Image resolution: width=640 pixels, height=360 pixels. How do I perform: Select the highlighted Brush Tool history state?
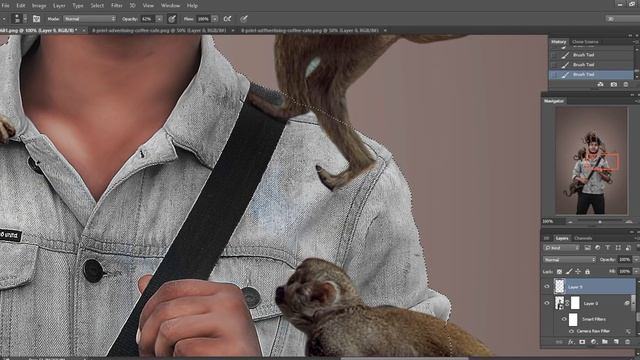(x=591, y=74)
